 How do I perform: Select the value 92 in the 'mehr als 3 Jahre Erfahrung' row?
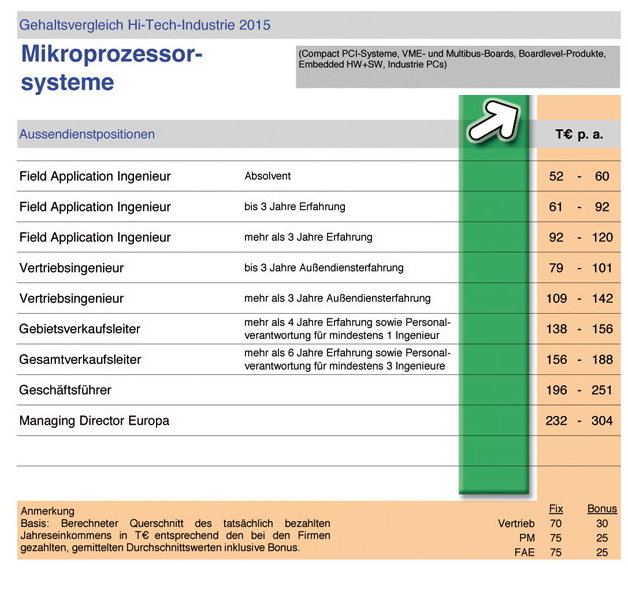(556, 237)
